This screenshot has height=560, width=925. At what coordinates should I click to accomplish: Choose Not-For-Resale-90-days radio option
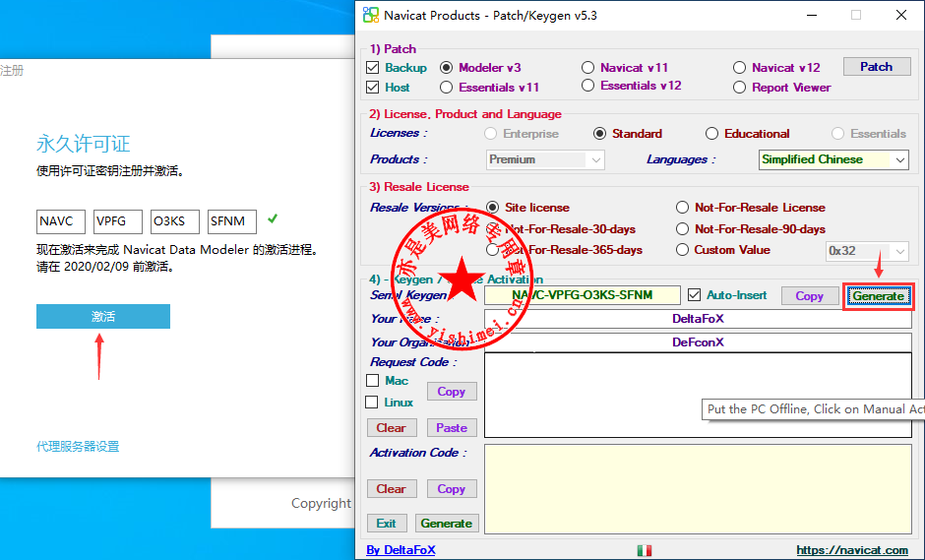pyautogui.click(x=682, y=229)
